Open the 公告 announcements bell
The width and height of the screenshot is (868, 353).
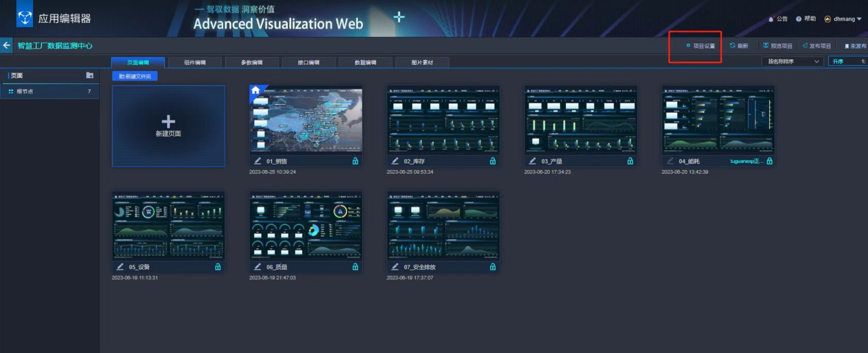tap(771, 19)
